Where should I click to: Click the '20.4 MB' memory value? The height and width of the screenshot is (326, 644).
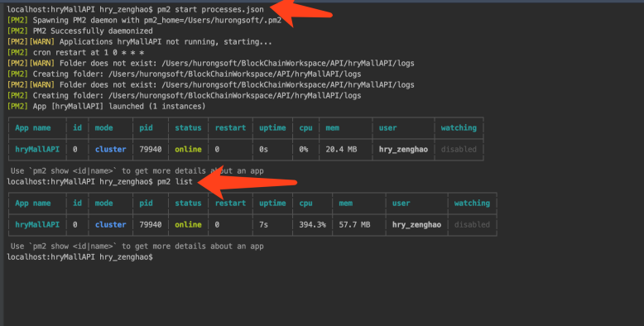[341, 150]
